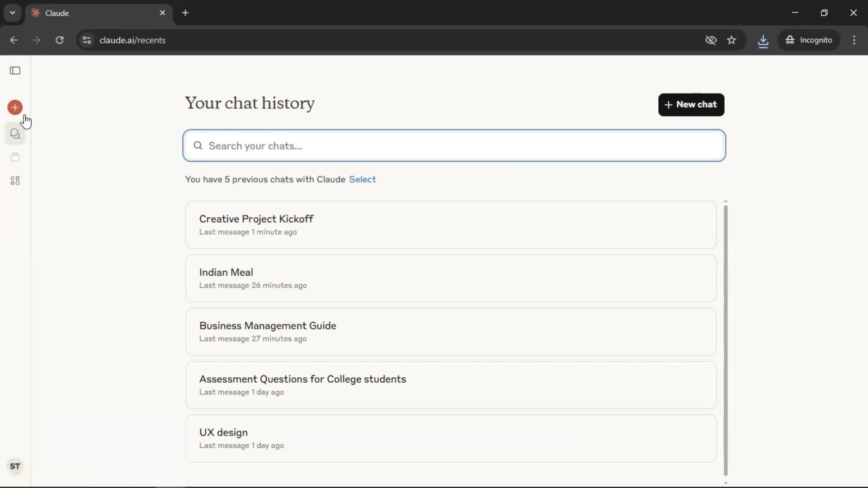Go forward with the browser forward arrow

click(x=36, y=40)
